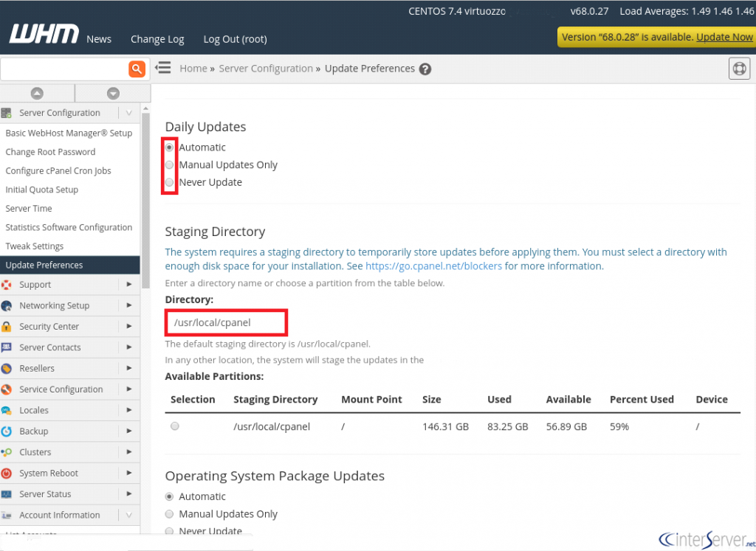The width and height of the screenshot is (756, 551).
Task: Expand the Support section arrow
Action: click(128, 284)
